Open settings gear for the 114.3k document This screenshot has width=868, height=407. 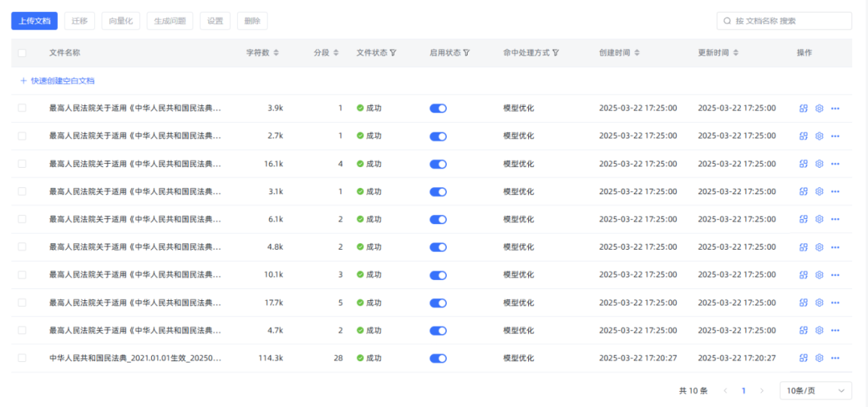820,358
